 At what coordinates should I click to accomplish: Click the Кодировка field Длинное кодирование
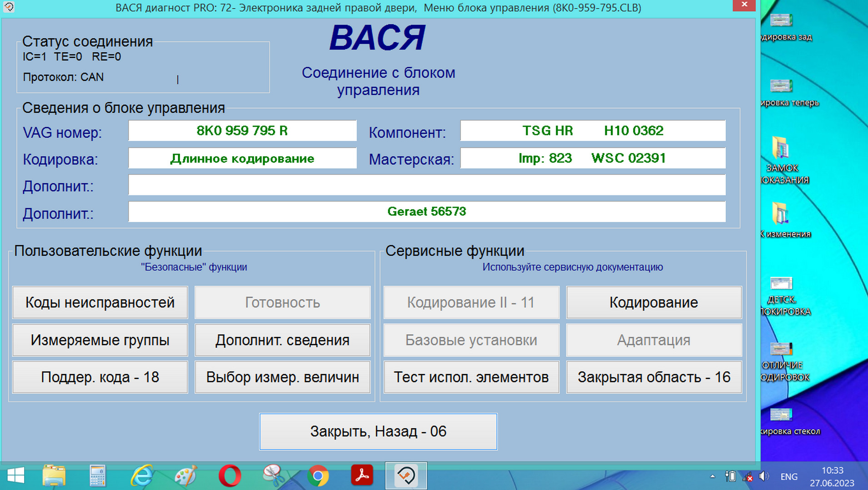242,158
